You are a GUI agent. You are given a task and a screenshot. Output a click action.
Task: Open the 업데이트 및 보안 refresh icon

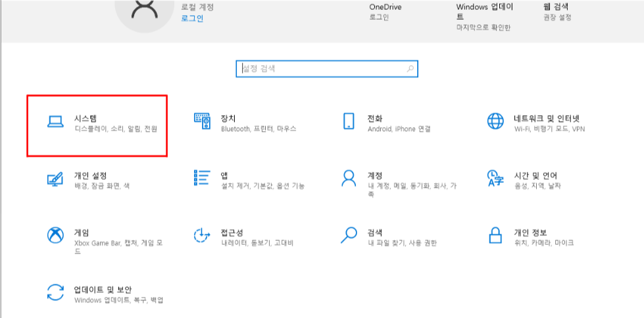pos(55,292)
